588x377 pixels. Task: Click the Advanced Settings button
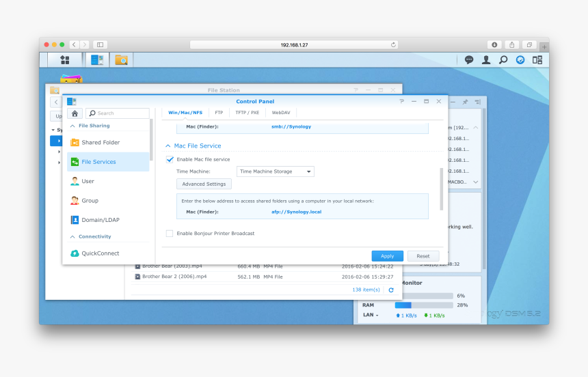click(204, 184)
